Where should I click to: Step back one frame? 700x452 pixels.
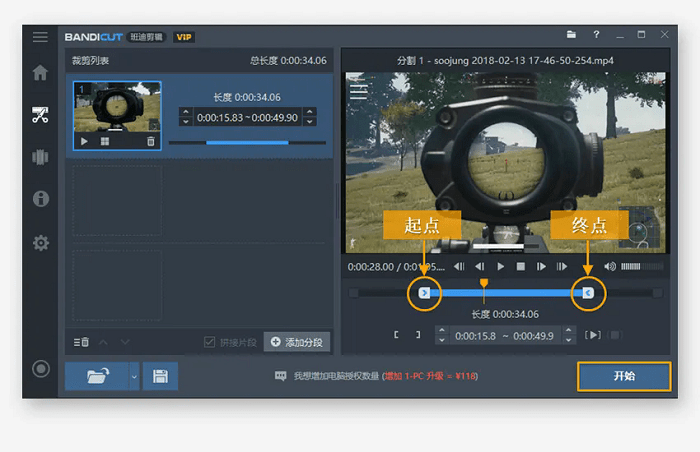click(x=480, y=267)
